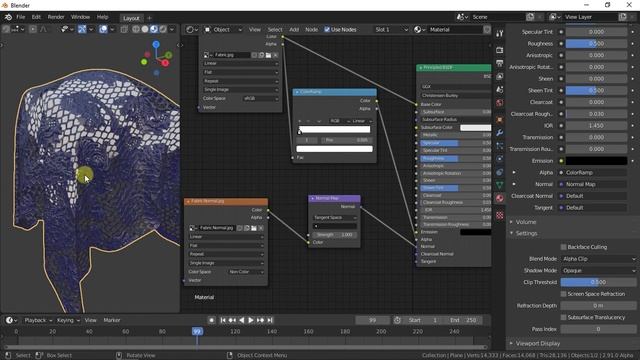Expand the Volume panel
Image resolution: width=640 pixels, height=360 pixels.
[526, 222]
